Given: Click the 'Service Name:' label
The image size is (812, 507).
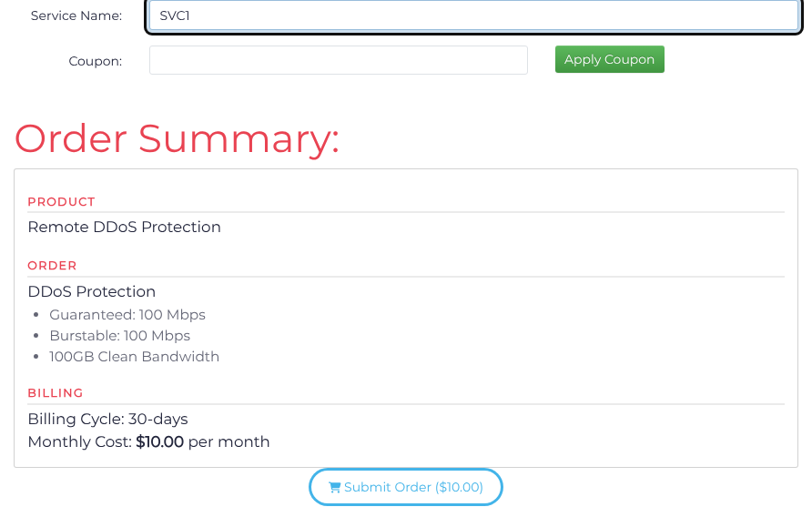Looking at the screenshot, I should (x=76, y=15).
